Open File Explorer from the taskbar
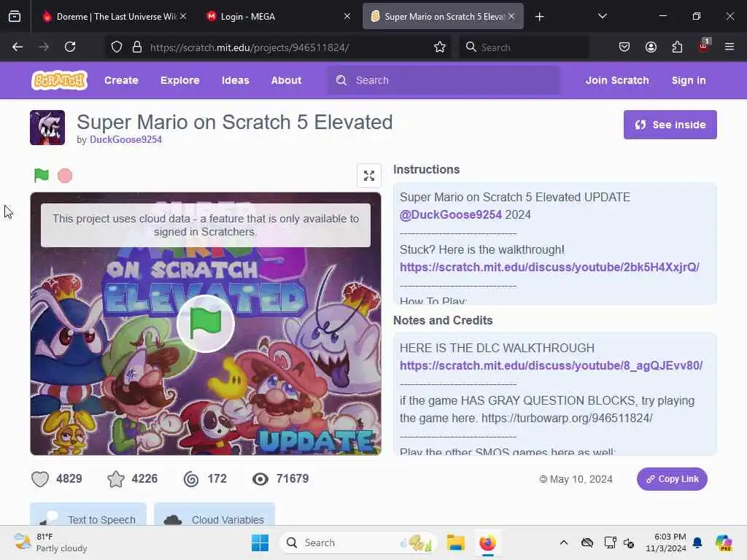 455,542
